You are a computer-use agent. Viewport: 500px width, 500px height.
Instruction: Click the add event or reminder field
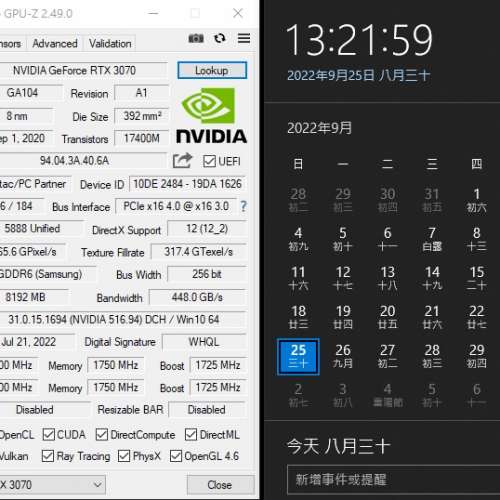(393, 480)
